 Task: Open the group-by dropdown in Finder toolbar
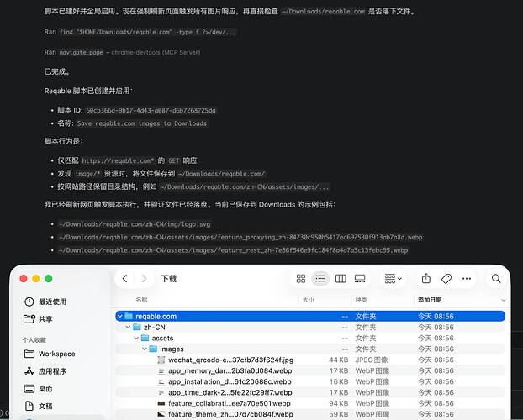tap(393, 278)
